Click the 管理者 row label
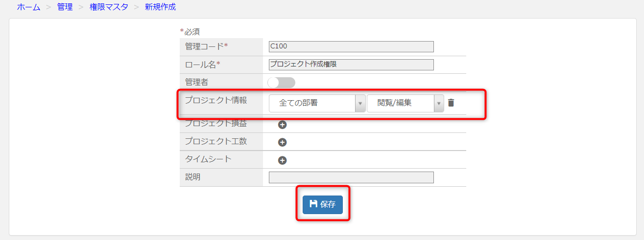Screen dimensions: 644x240 [196, 82]
